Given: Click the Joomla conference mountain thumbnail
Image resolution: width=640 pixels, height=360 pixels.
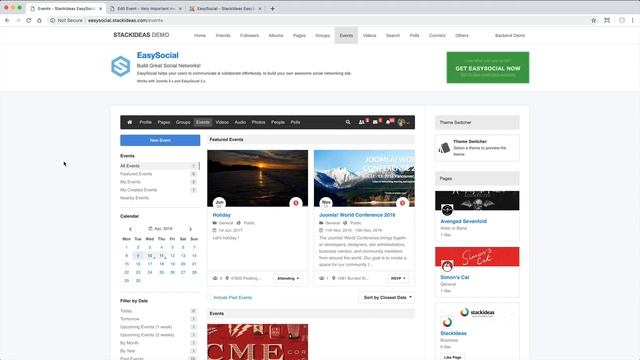Looking at the screenshot, I should point(364,178).
